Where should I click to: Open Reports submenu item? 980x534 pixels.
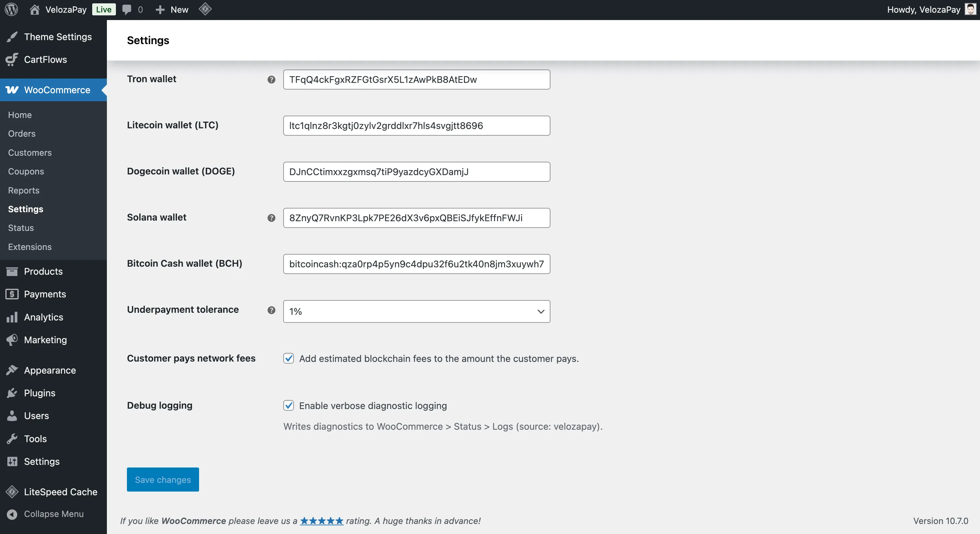[24, 190]
